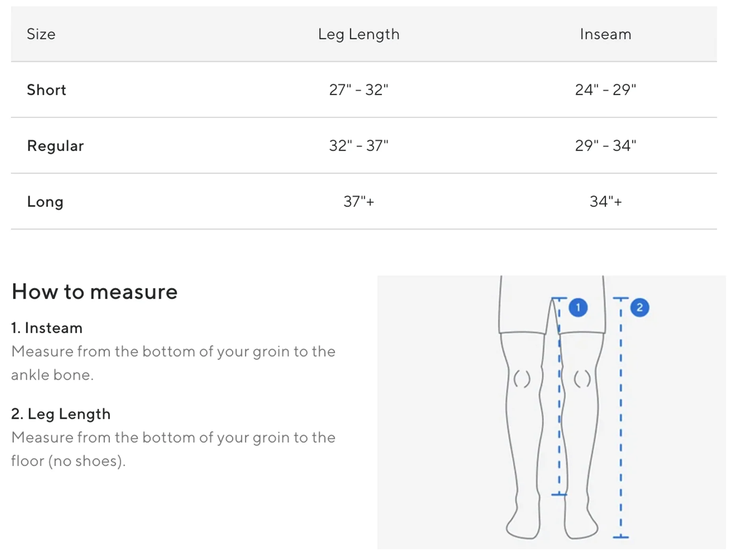Click the Leg Length column header

[359, 34]
